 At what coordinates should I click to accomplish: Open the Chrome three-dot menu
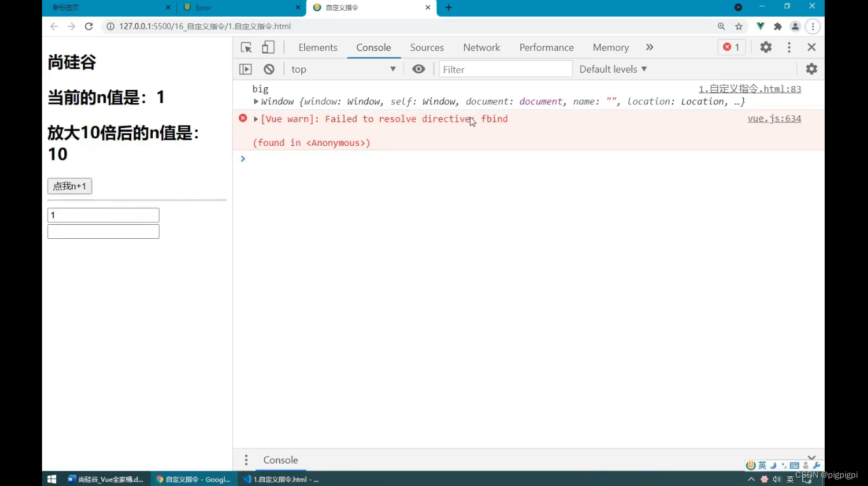(813, 26)
